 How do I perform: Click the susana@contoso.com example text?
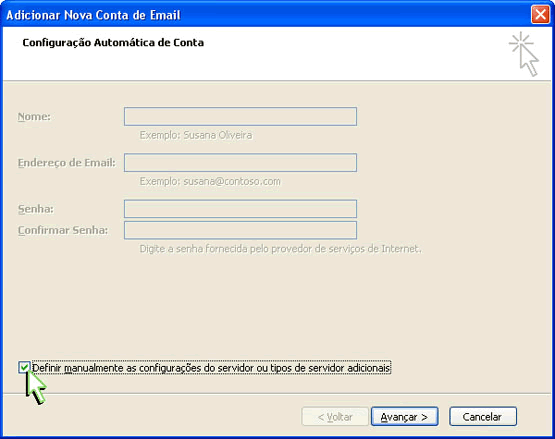coord(232,182)
